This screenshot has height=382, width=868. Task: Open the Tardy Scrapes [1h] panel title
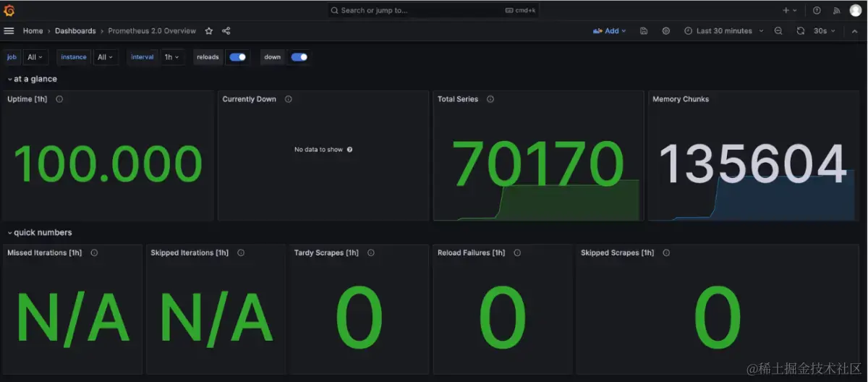coord(326,252)
